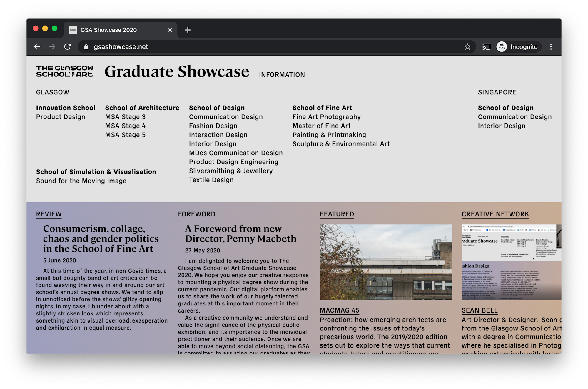Visit Product Design Engineering
This screenshot has height=389, width=588.
click(x=233, y=162)
